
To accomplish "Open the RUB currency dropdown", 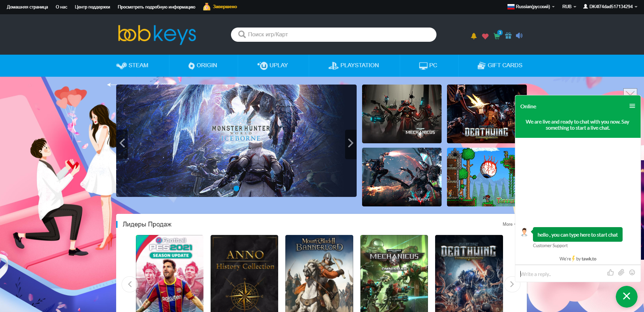I will pos(569,6).
